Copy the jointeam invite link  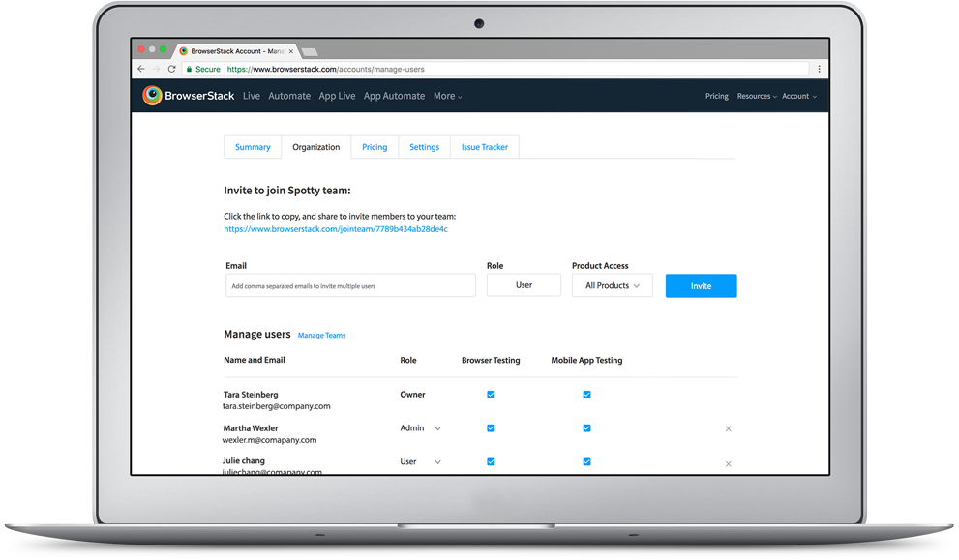coord(335,229)
